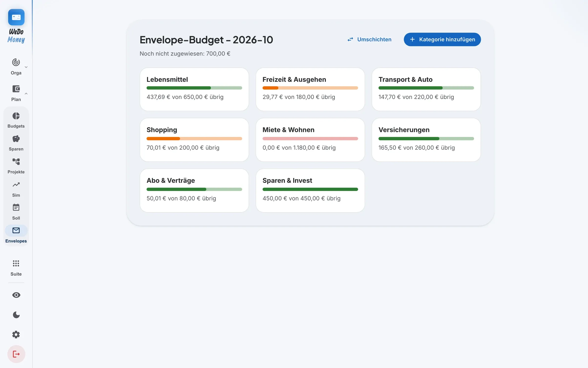Open the Suite apps grid icon
This screenshot has height=368, width=588.
click(16, 263)
